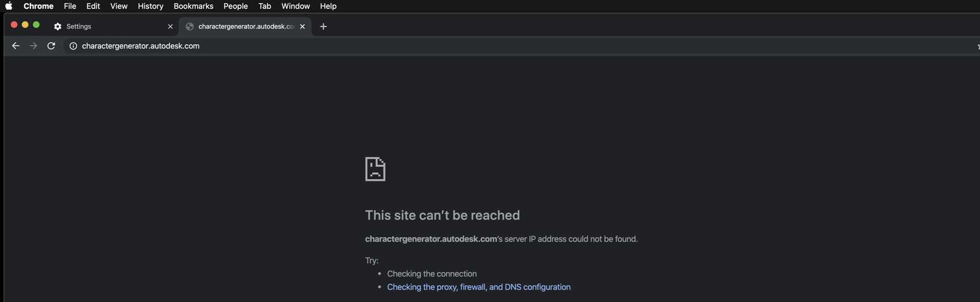The image size is (980, 302).
Task: Click the 'Checking the connection' suggestion text
Action: [x=432, y=274]
